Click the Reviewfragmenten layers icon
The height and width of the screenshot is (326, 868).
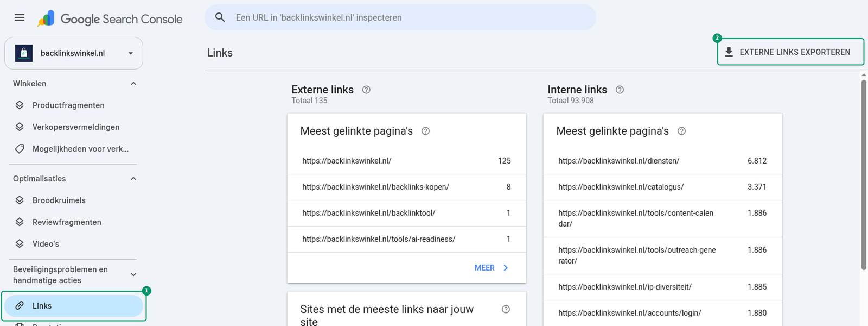pos(20,222)
